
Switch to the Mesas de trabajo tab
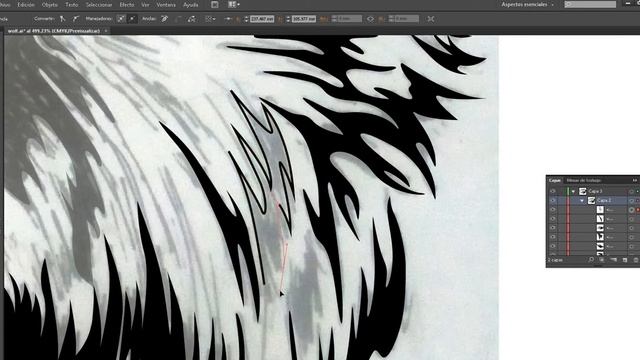coord(584,180)
